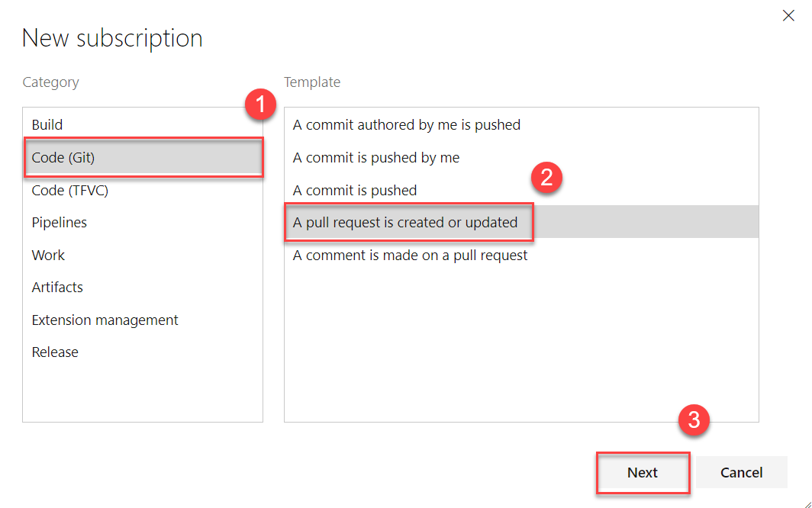The height and width of the screenshot is (508, 812).
Task: Click the dialog resize handle
Action: [807, 503]
